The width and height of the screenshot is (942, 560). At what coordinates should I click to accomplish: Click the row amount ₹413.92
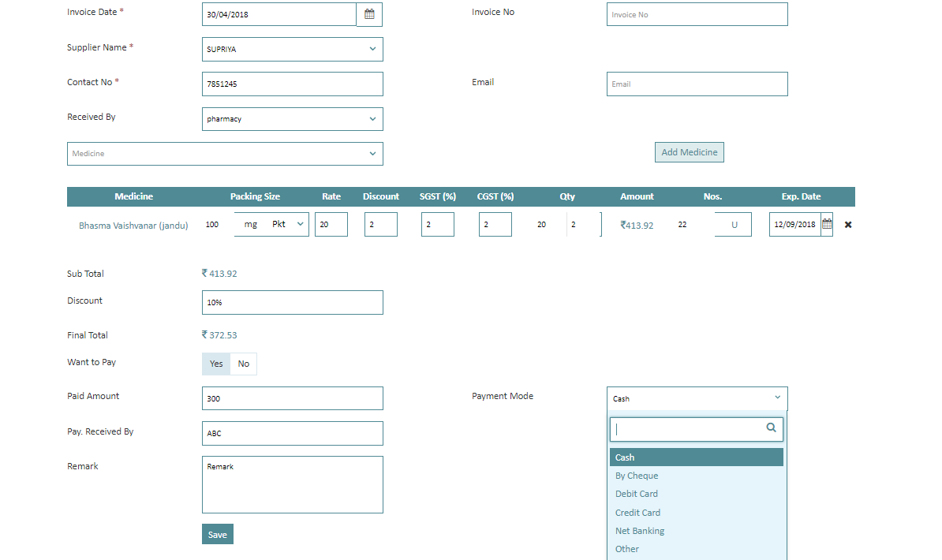(637, 226)
